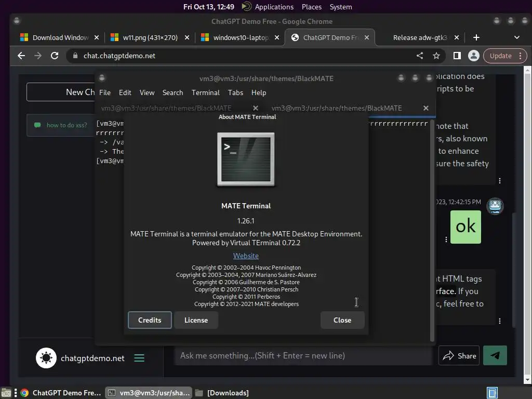Open the Chrome profile avatar

point(474,56)
